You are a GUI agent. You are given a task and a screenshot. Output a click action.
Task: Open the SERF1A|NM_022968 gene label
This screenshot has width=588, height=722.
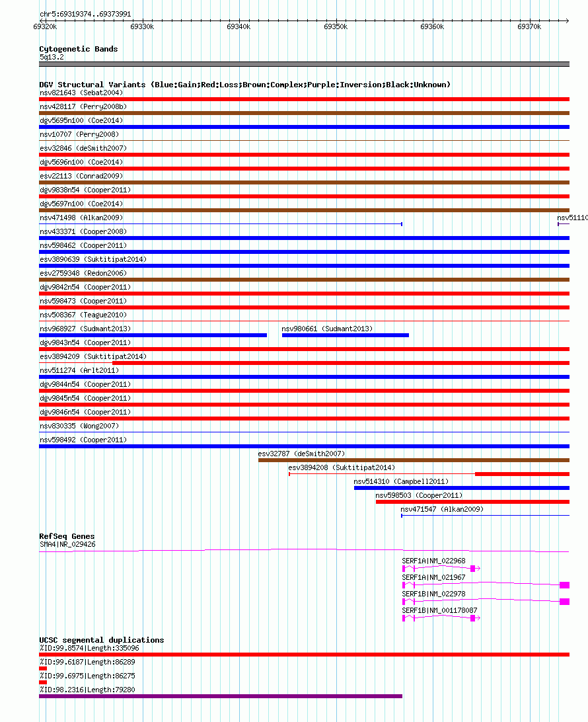tap(433, 561)
